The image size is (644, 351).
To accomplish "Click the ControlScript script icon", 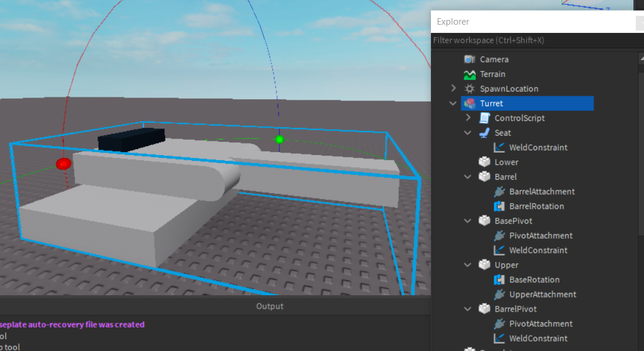I will [484, 117].
